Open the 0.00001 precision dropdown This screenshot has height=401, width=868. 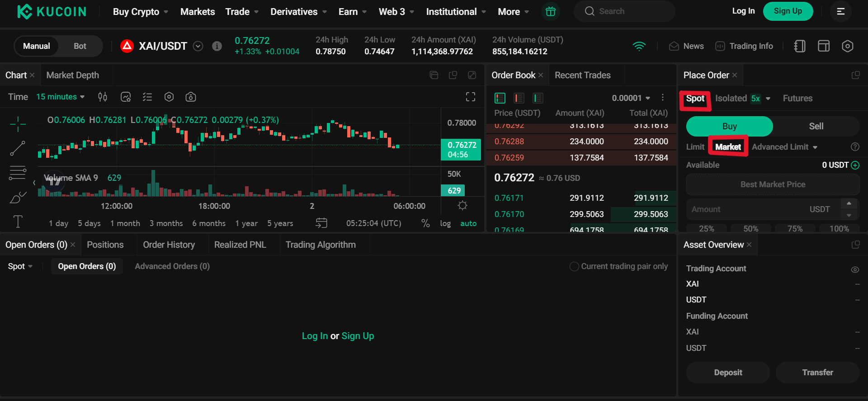pos(631,98)
